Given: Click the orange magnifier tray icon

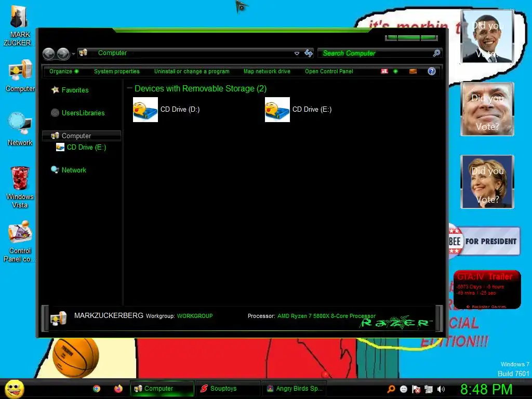Looking at the screenshot, I should pos(391,389).
